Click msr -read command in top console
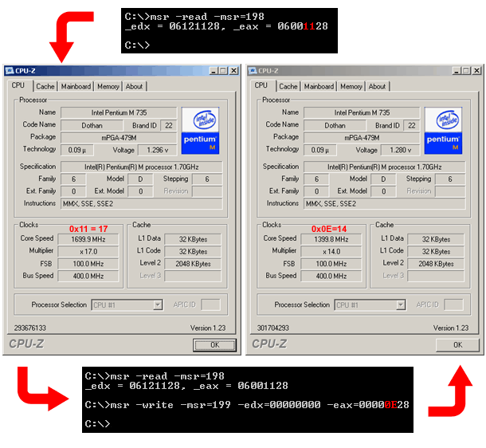Viewport: 486px width, 448px height. tap(194, 17)
